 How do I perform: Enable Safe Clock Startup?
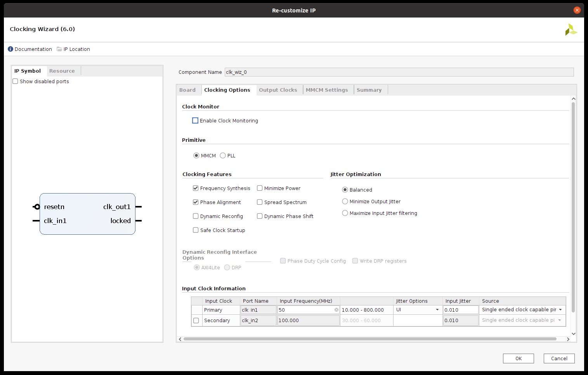pyautogui.click(x=196, y=230)
